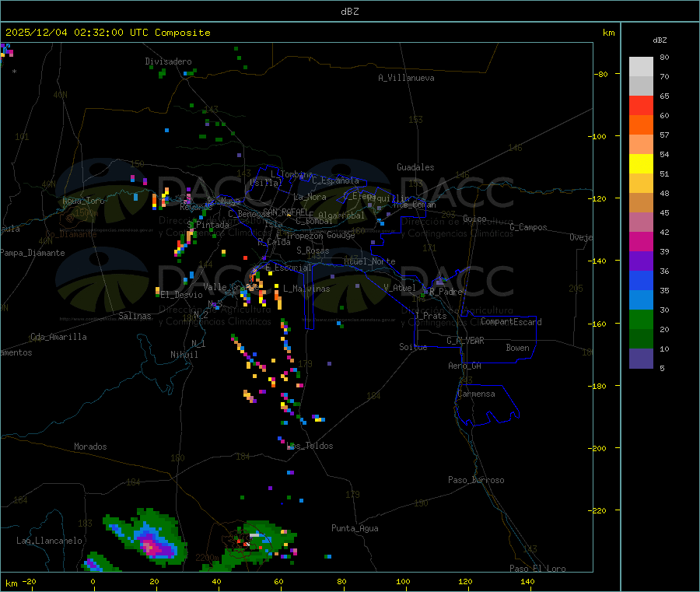This screenshot has width=700, height=592.
Task: Click the dBZ title at the top
Action: 349,12
